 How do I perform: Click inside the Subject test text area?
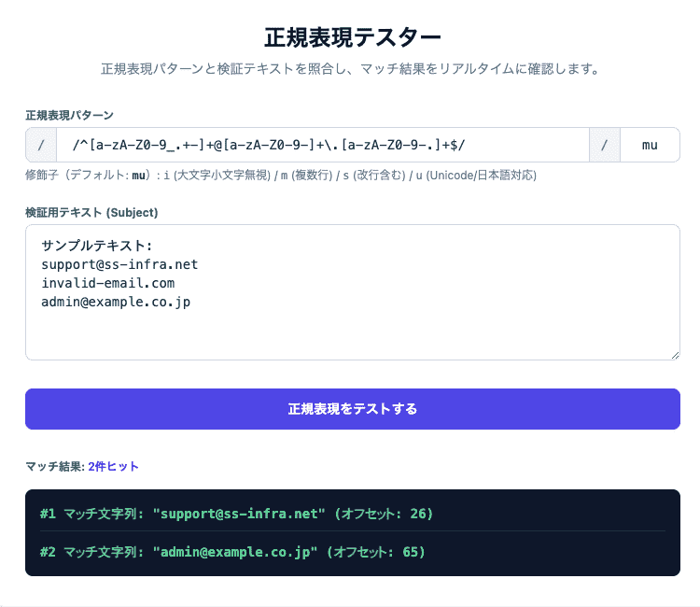[x=353, y=292]
